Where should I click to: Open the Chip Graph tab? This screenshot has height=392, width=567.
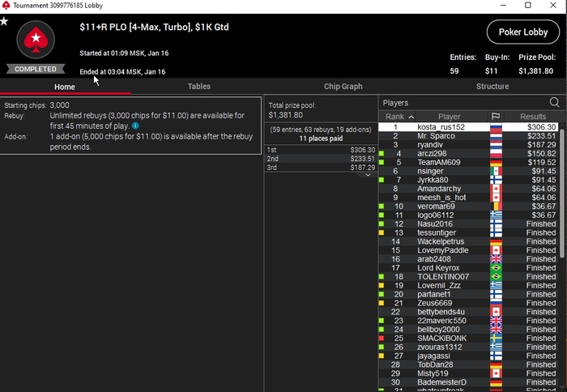point(343,87)
